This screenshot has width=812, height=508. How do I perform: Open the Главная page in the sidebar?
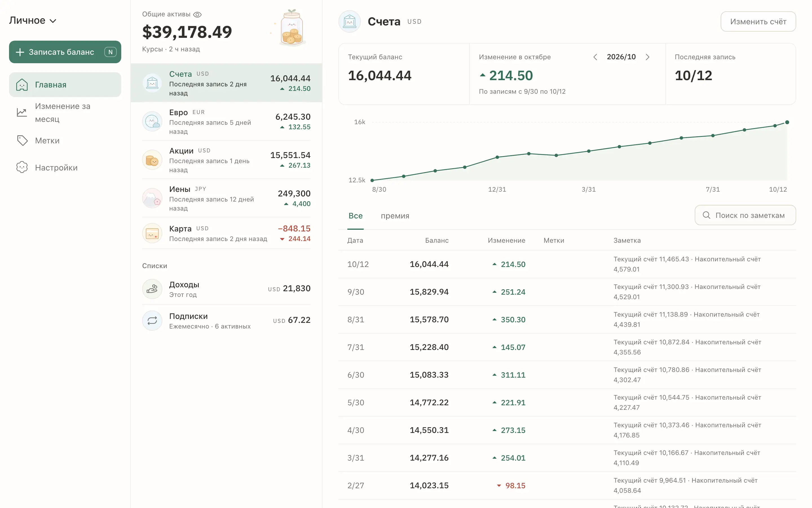pos(65,85)
